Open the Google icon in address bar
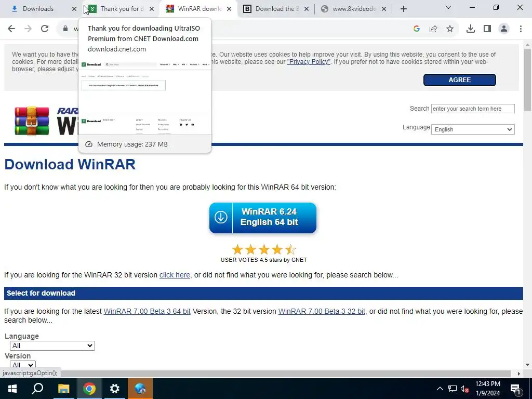This screenshot has height=399, width=532. [417, 29]
